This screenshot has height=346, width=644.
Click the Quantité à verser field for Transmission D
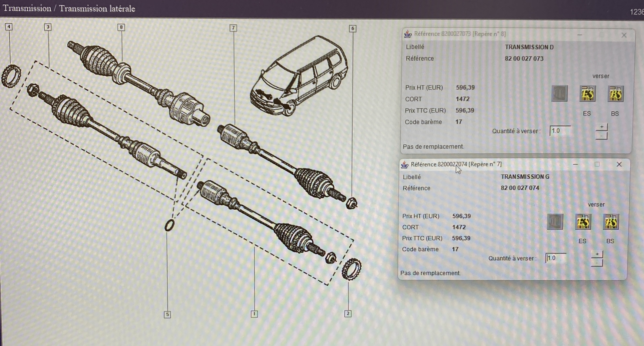pyautogui.click(x=560, y=131)
